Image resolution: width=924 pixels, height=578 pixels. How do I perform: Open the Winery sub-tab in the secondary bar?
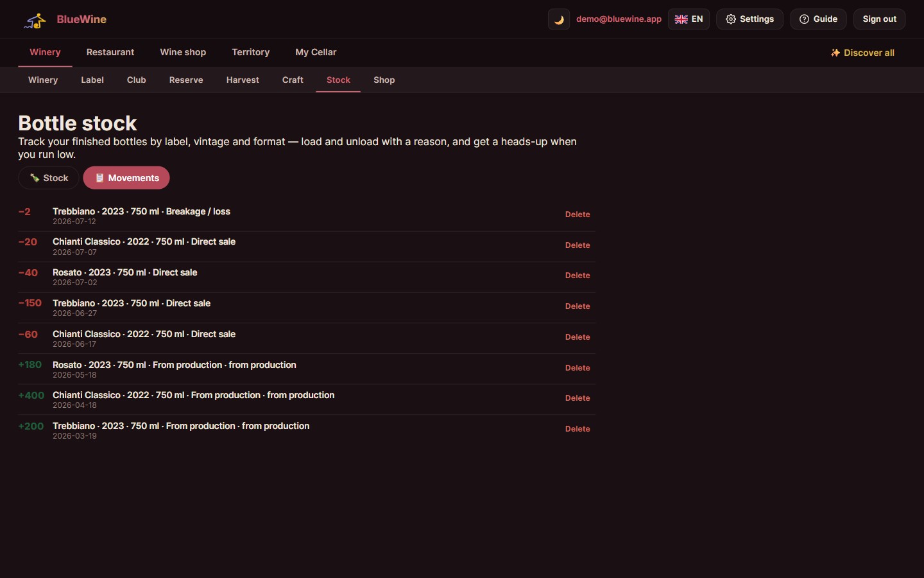43,80
